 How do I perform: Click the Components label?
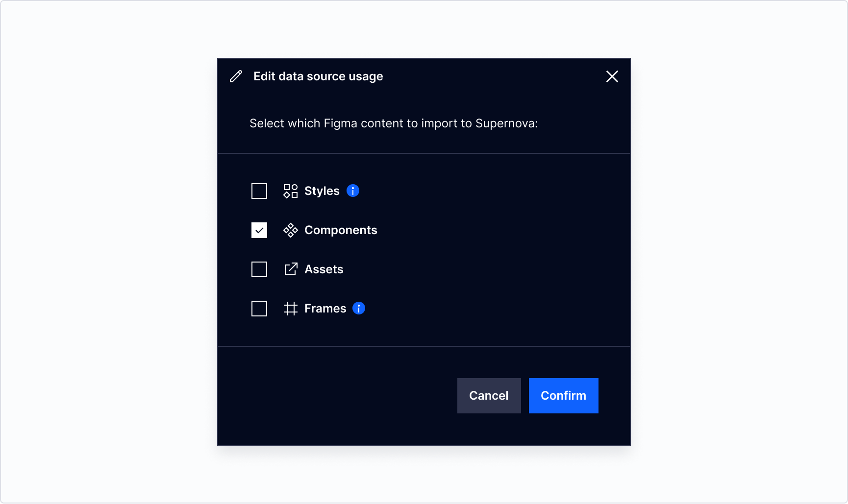[x=341, y=230]
